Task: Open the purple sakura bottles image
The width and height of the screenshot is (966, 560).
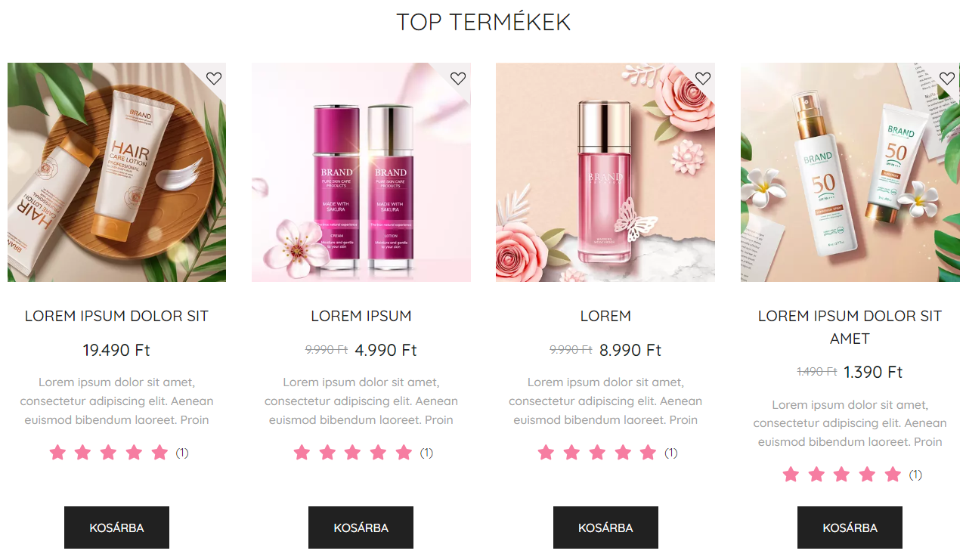Action: (x=361, y=172)
